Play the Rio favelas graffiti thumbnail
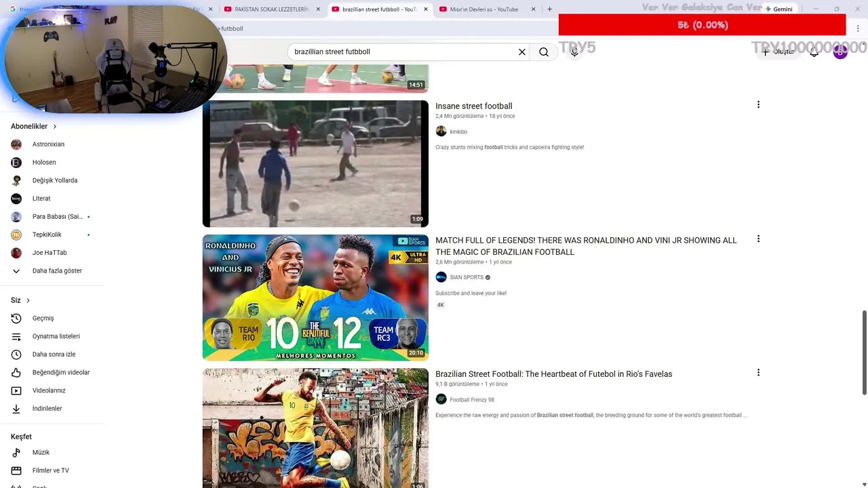The width and height of the screenshot is (868, 488). (315, 428)
